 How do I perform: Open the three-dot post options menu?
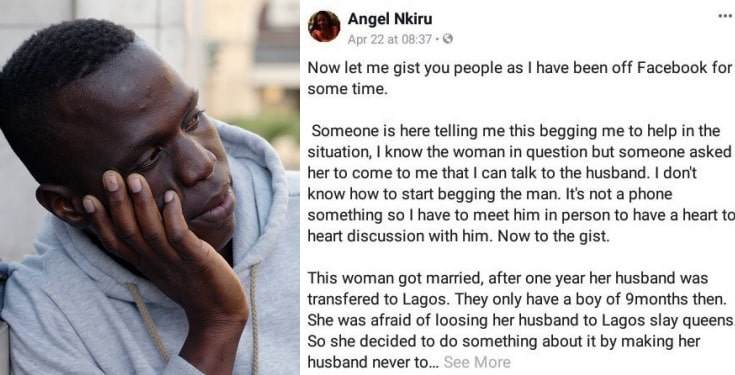click(x=726, y=16)
